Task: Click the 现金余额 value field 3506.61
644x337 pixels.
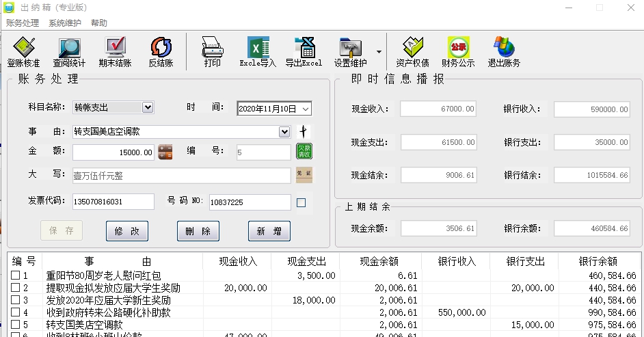Action: (439, 228)
